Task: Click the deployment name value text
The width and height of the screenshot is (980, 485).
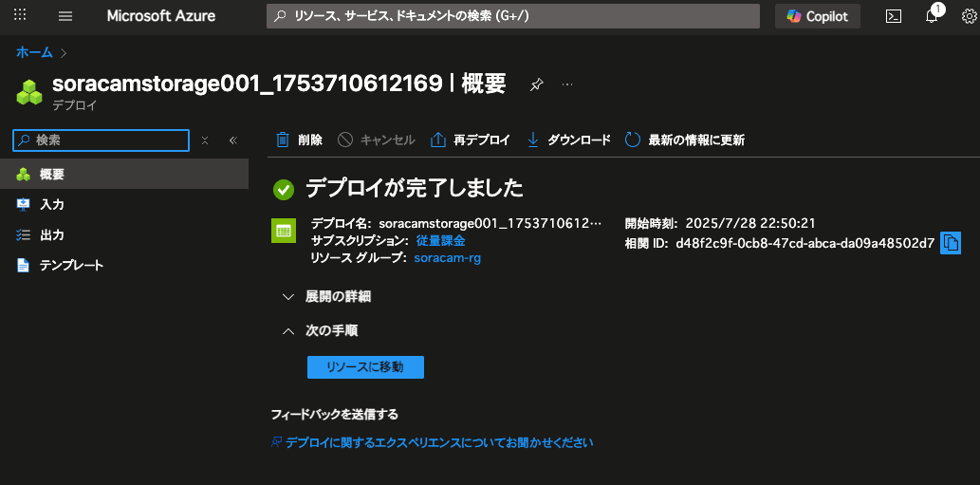Action: (490, 223)
